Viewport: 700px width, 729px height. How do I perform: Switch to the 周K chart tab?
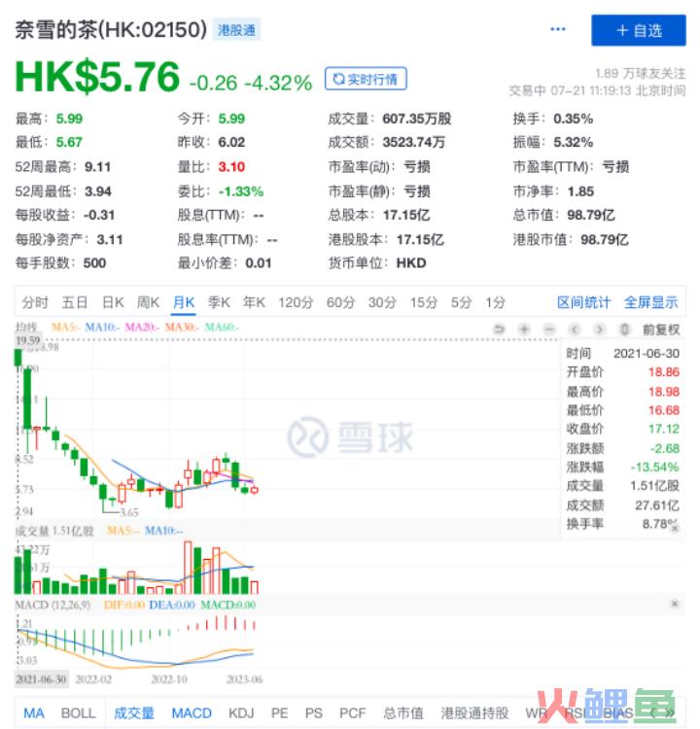pos(148,302)
